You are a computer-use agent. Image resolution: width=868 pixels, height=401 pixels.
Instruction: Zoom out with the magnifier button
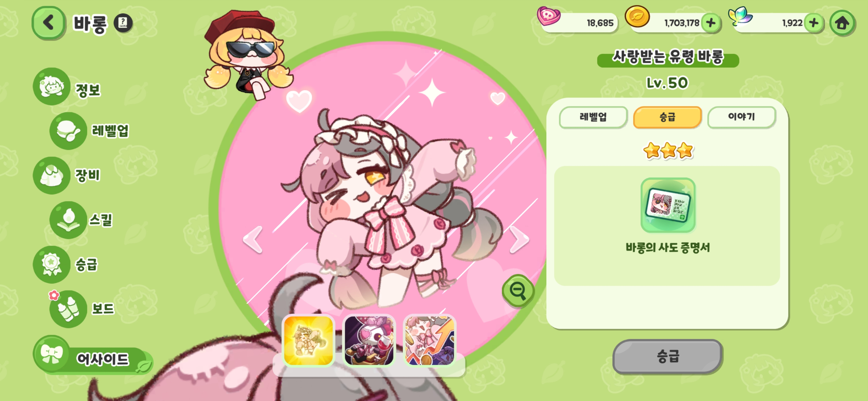[518, 290]
